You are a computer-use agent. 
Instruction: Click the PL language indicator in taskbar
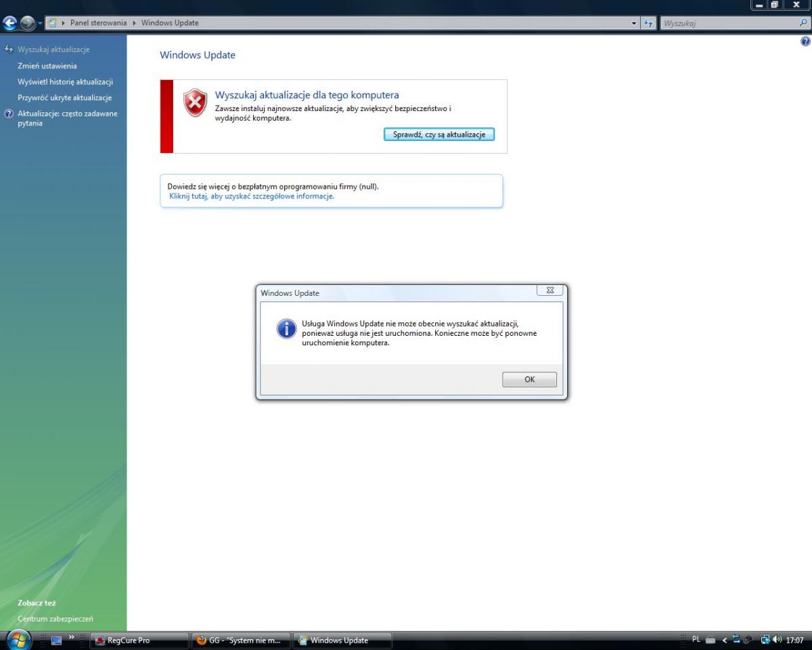[x=696, y=640]
